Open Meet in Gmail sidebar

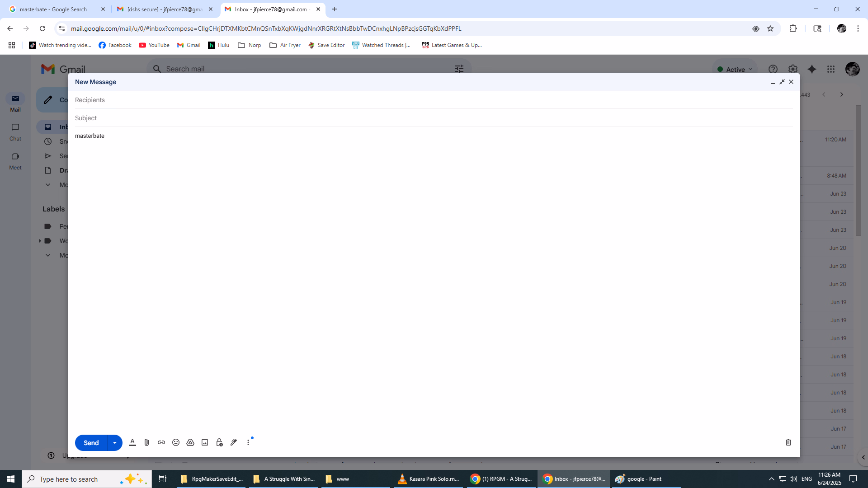click(x=15, y=161)
